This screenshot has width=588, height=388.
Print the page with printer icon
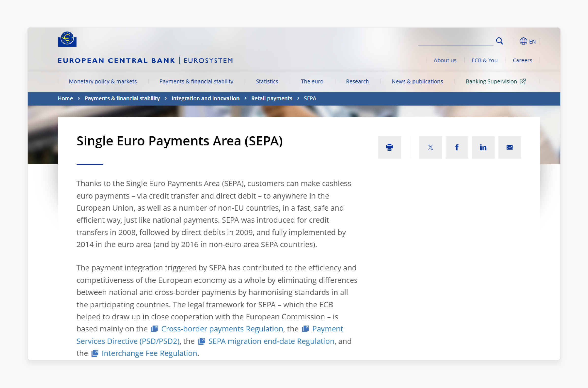(x=390, y=147)
